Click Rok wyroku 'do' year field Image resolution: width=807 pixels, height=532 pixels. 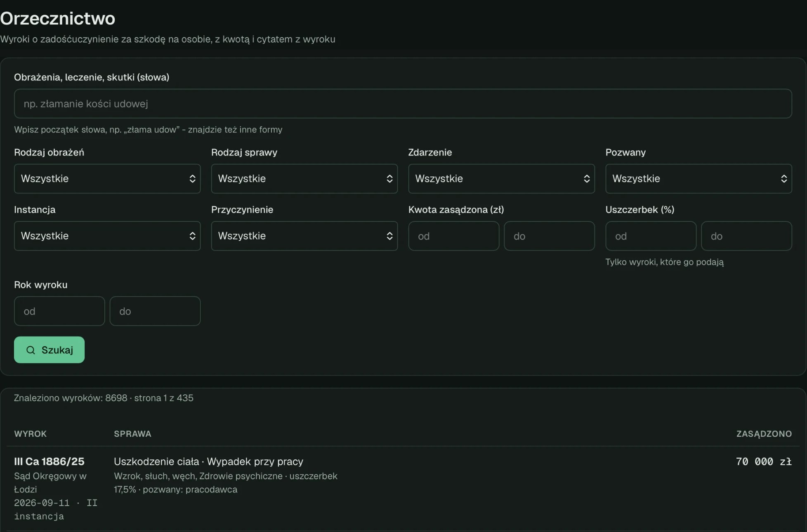[x=155, y=311]
